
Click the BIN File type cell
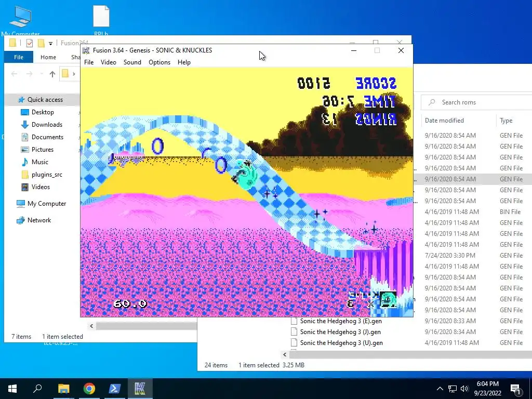(510, 212)
